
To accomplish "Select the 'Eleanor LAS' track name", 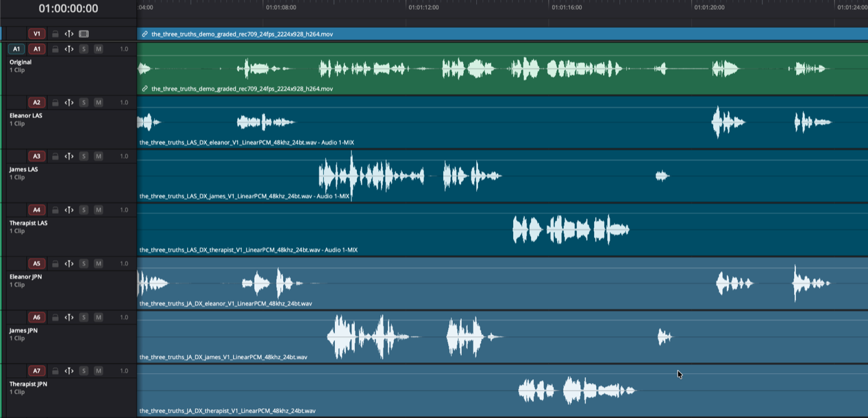I will (25, 115).
